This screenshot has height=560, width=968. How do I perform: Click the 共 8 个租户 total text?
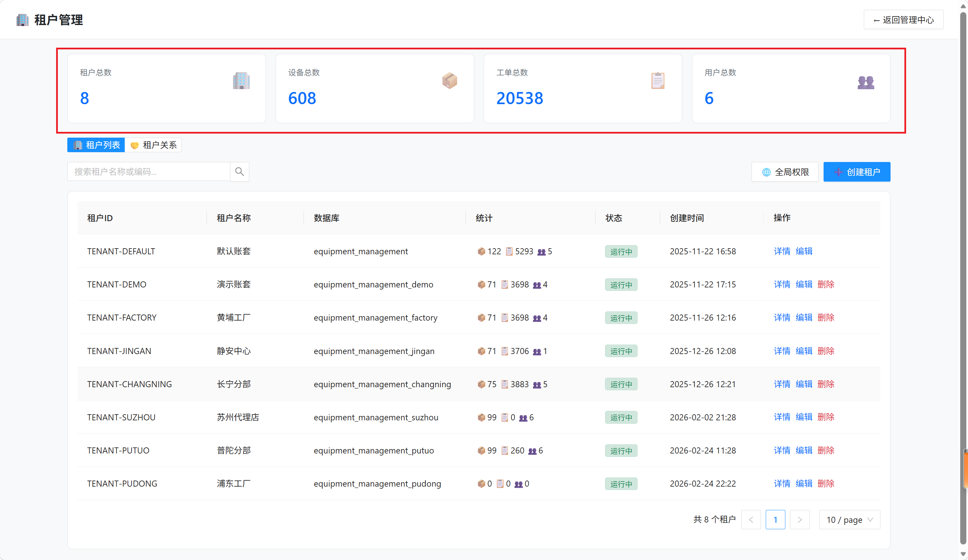pyautogui.click(x=714, y=520)
